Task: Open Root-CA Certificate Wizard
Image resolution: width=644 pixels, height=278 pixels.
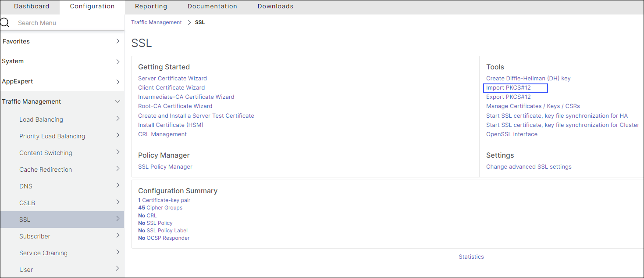Action: [175, 106]
